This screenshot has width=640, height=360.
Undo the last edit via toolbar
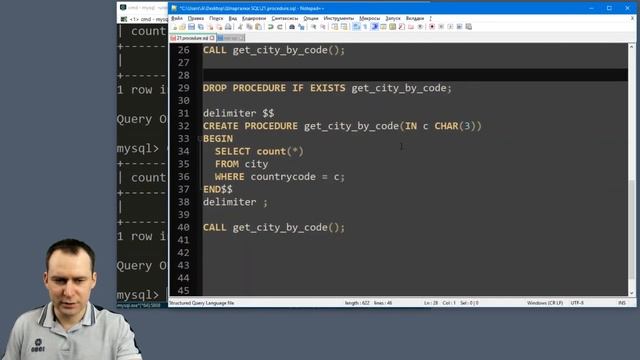(270, 27)
